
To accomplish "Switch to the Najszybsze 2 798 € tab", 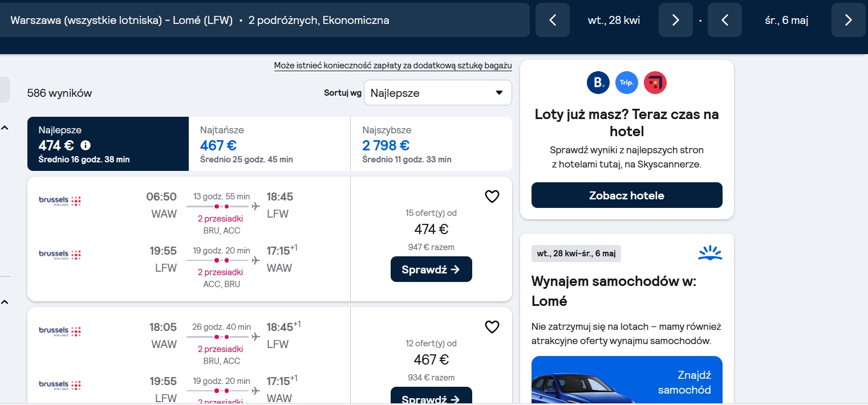I will coord(431,144).
